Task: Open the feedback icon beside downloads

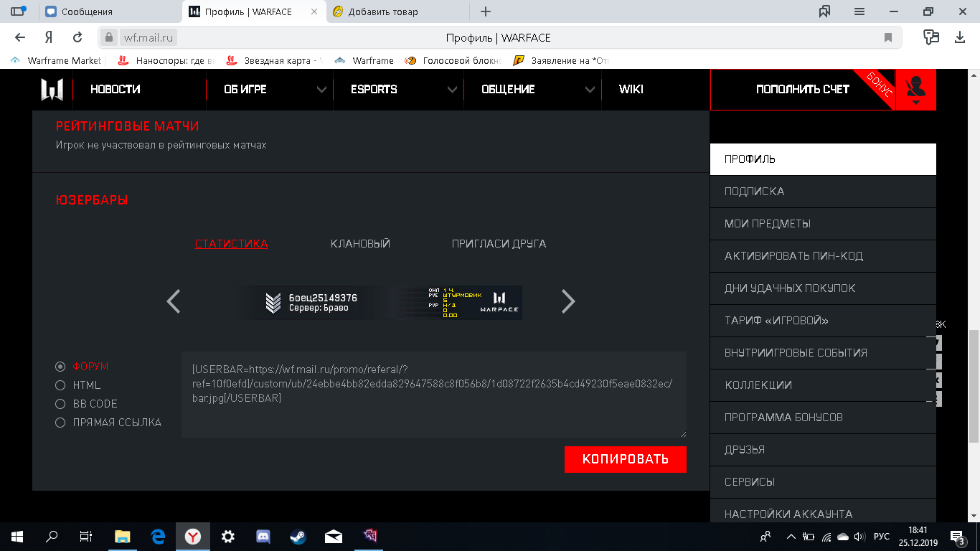Action: point(931,37)
